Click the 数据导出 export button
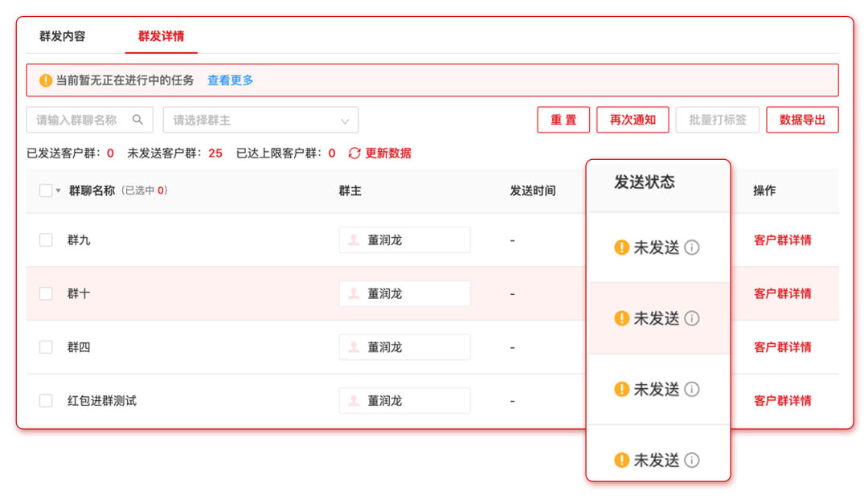Viewport: 868px width, 499px height. [802, 120]
